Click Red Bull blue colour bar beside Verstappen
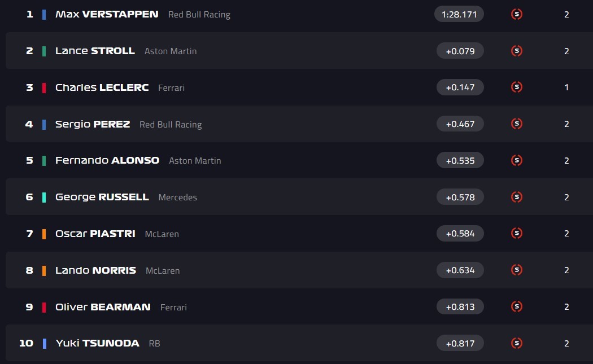The height and width of the screenshot is (364, 593). [44, 14]
